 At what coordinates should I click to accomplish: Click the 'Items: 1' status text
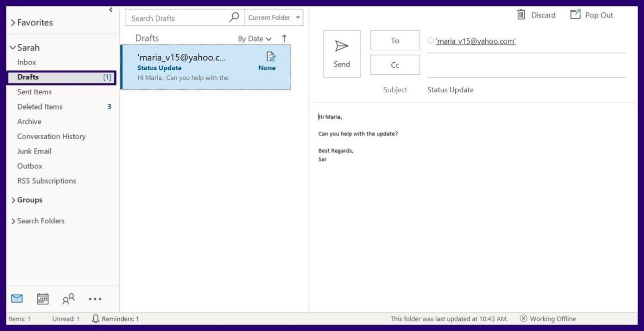19,319
